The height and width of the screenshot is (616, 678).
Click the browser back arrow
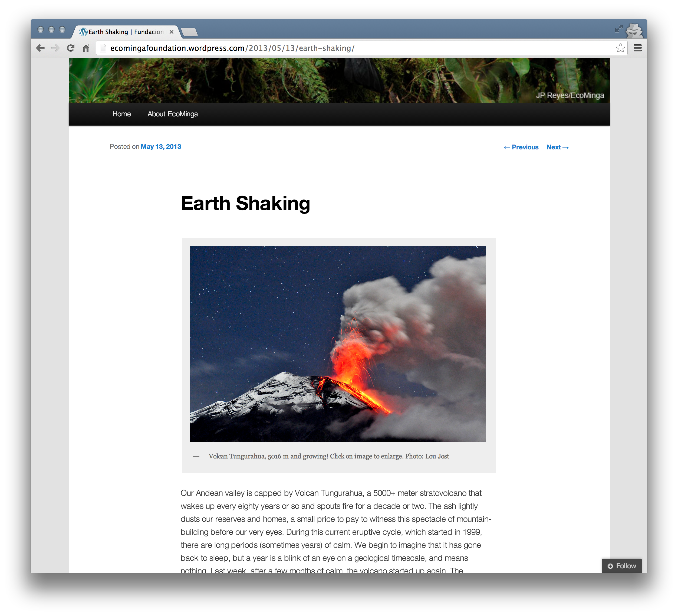point(40,48)
